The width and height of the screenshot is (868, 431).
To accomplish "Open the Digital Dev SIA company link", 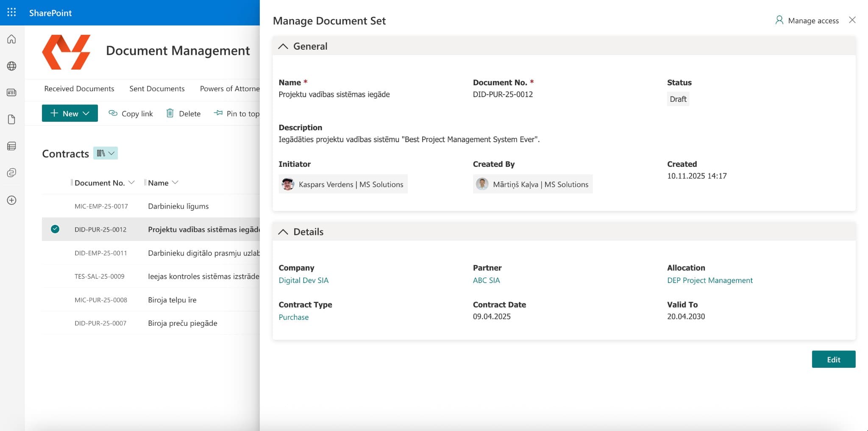I will [303, 280].
